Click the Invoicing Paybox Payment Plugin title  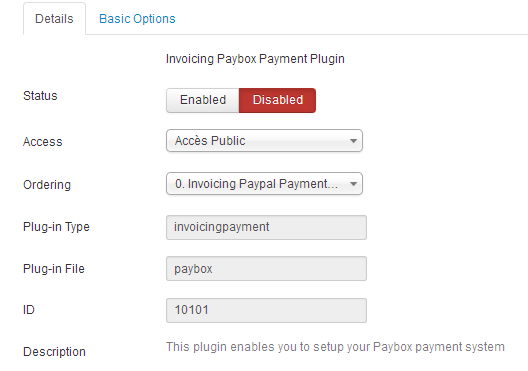pyautogui.click(x=255, y=59)
